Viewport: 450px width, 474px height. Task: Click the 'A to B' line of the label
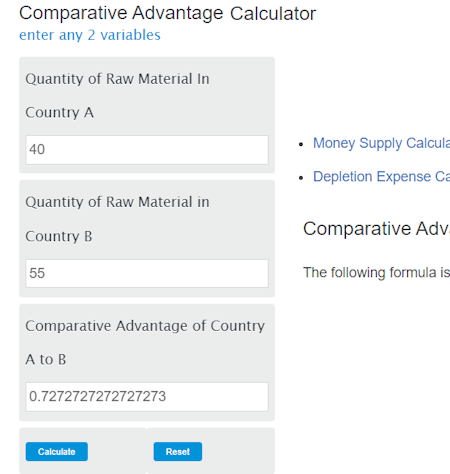pyautogui.click(x=46, y=360)
